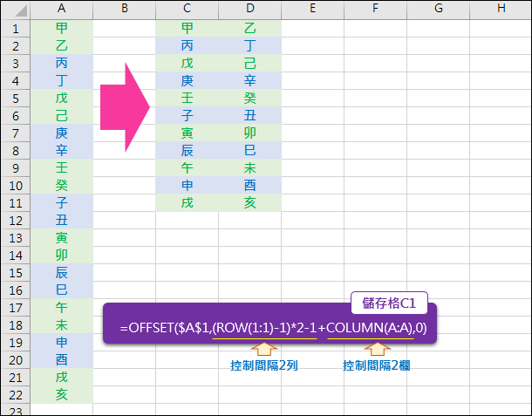The height and width of the screenshot is (416, 532).
Task: Click cell A16 containing 巳
Action: coord(61,290)
